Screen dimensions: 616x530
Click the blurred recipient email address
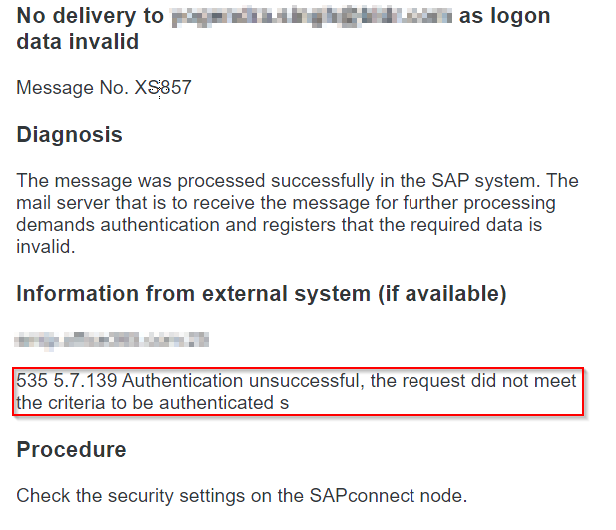click(x=312, y=17)
